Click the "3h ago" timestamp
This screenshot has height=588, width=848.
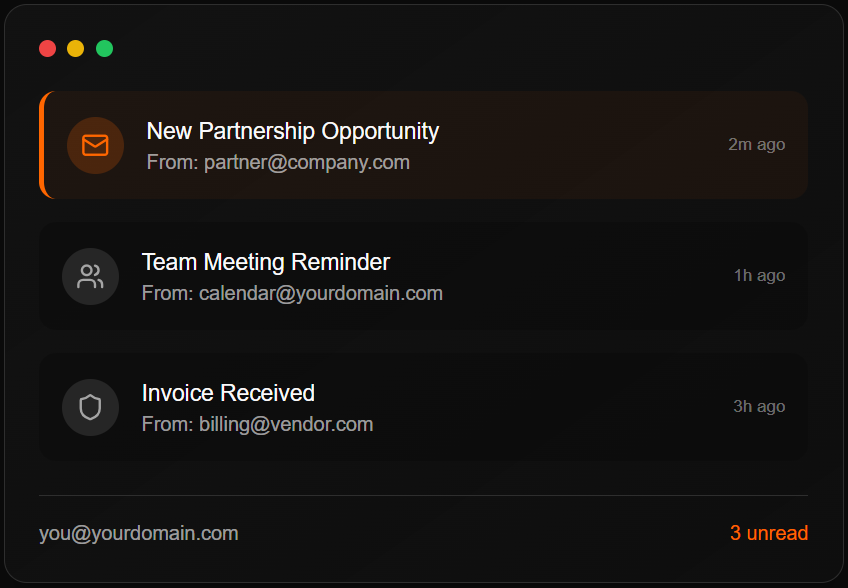pos(759,407)
